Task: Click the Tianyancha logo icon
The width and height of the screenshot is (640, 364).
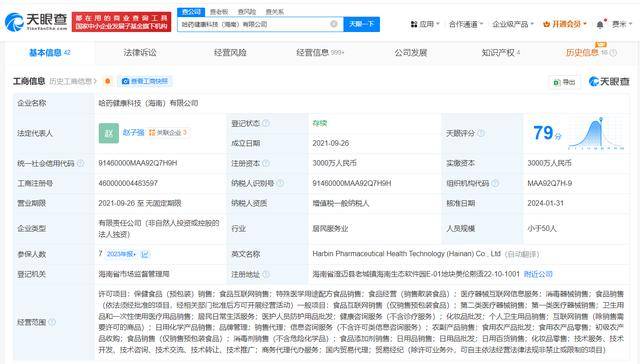Action: click(x=14, y=22)
